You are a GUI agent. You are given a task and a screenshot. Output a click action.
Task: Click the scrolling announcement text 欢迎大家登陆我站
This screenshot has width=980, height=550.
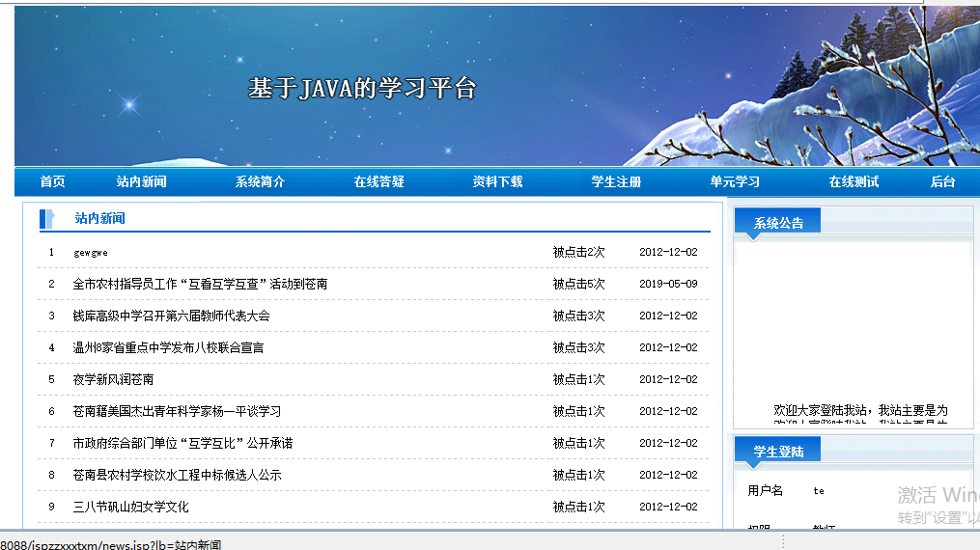(x=860, y=410)
